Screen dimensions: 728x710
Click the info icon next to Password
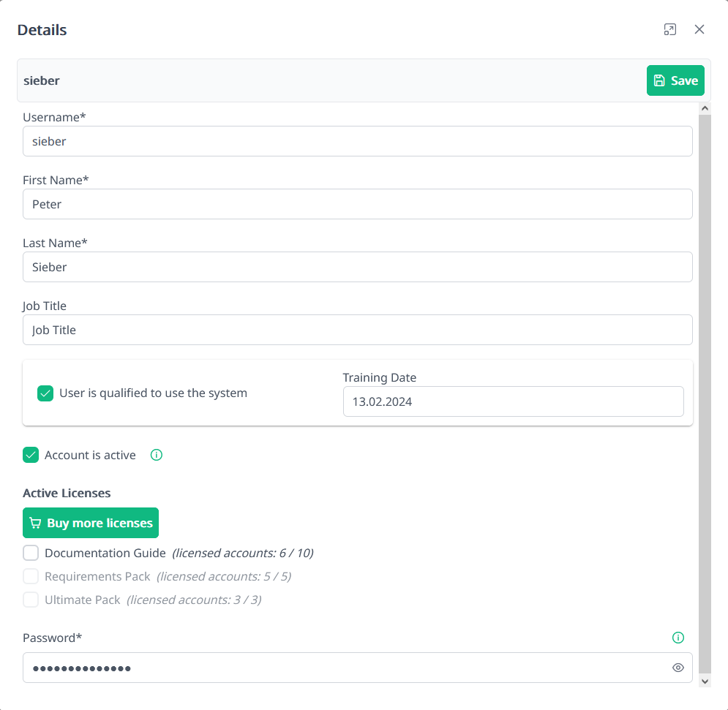tap(678, 637)
